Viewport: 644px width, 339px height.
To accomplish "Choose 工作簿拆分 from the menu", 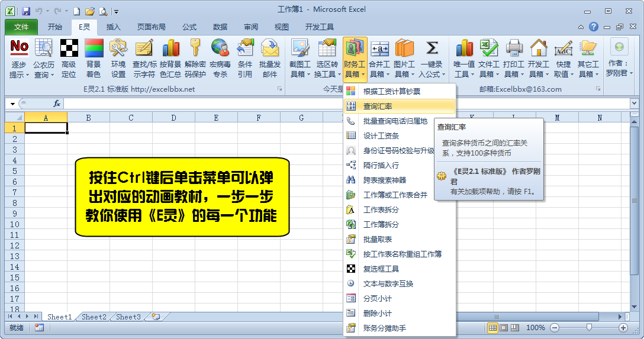I will pos(400,224).
